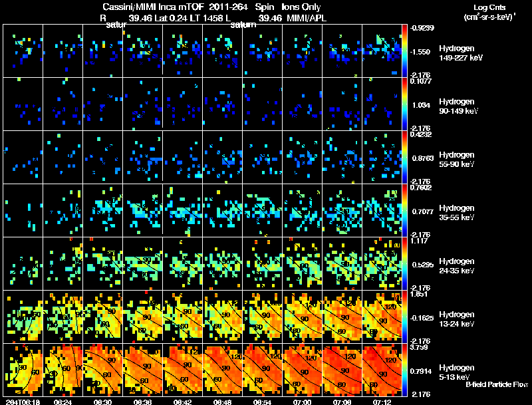The width and height of the screenshot is (532, 405).
Task: Select the '0.4232' color scale value
Action: tap(421, 134)
